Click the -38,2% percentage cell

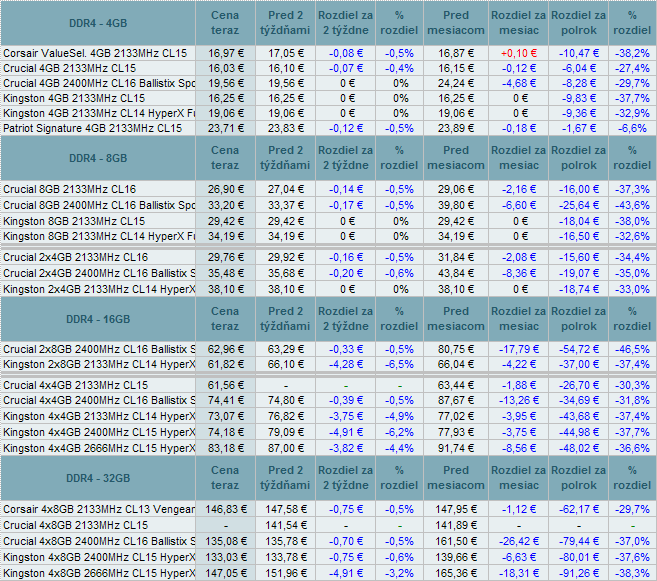(x=632, y=53)
